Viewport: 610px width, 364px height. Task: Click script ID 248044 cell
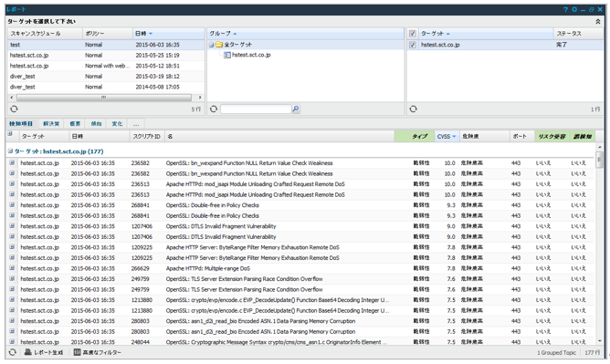[140, 342]
